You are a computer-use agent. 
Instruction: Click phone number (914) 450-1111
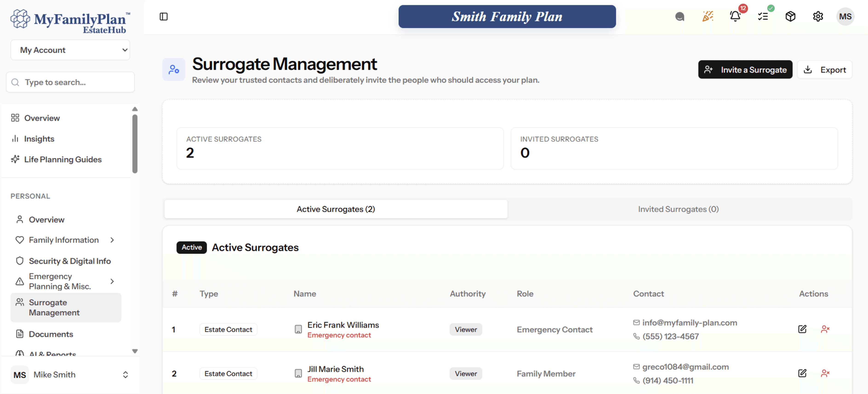pyautogui.click(x=668, y=380)
